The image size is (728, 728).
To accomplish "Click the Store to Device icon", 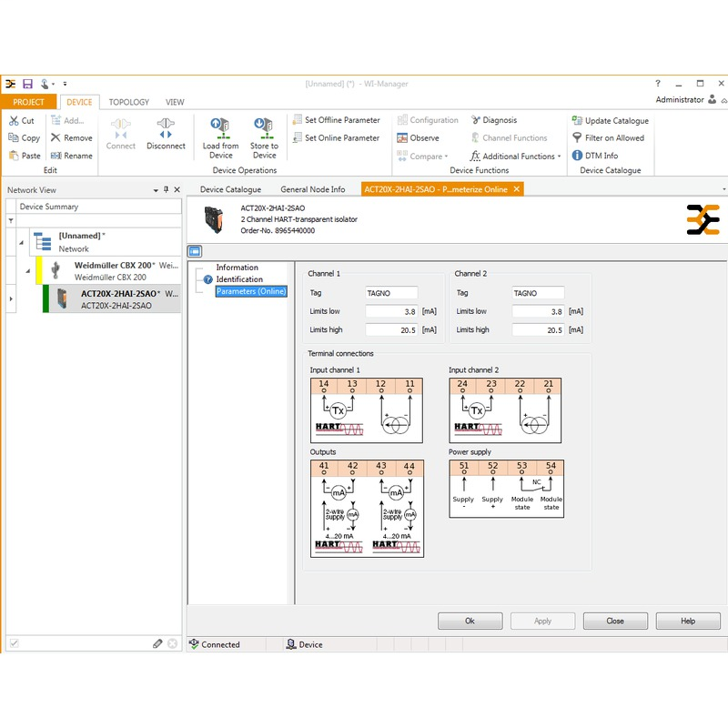I will pos(265,128).
